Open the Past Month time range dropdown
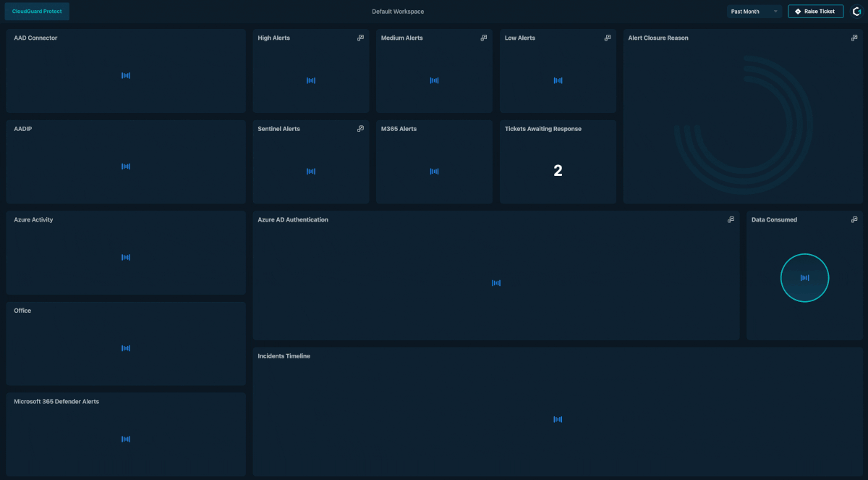868x480 pixels. pos(754,12)
